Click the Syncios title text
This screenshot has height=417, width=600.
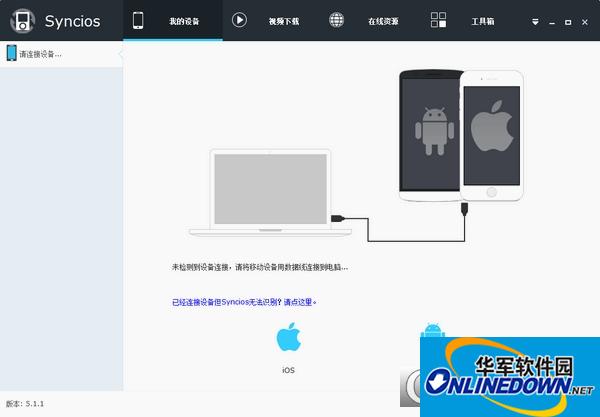72,21
